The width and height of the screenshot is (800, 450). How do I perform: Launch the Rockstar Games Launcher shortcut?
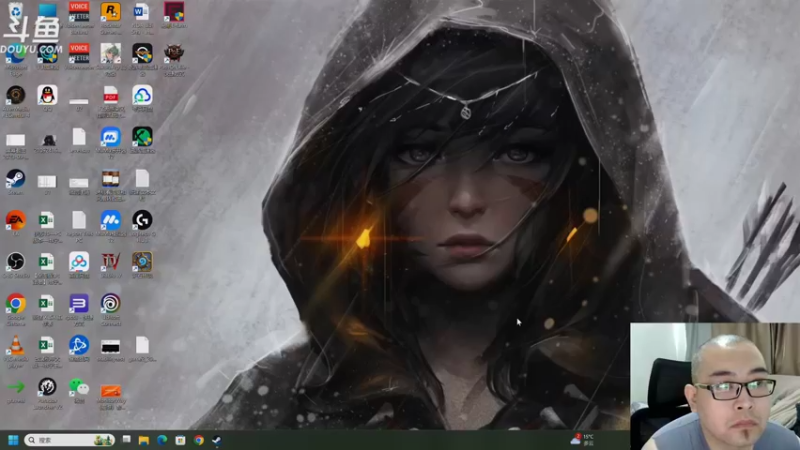(110, 11)
